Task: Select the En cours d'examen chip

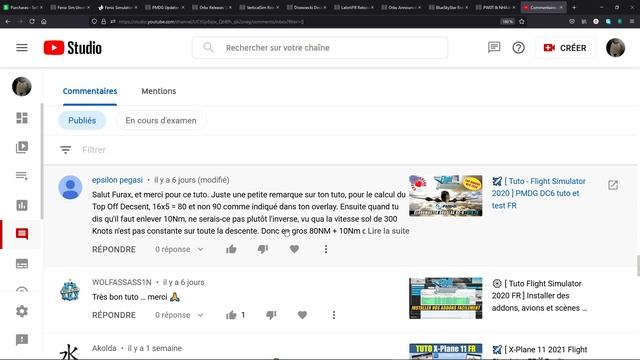Action: 161,120
